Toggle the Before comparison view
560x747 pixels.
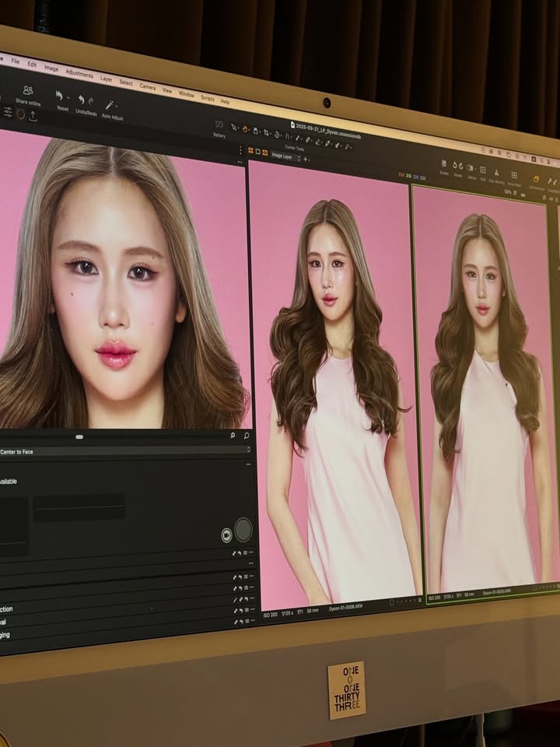(471, 169)
